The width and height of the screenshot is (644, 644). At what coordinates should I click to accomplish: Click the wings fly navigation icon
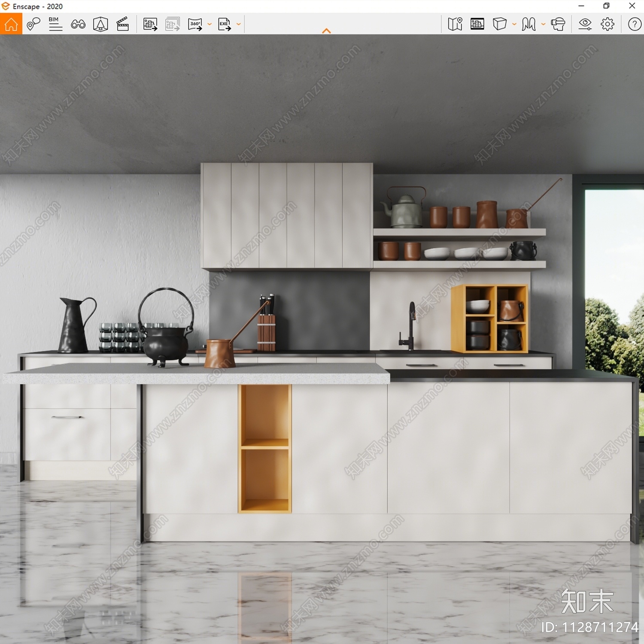pyautogui.click(x=529, y=24)
